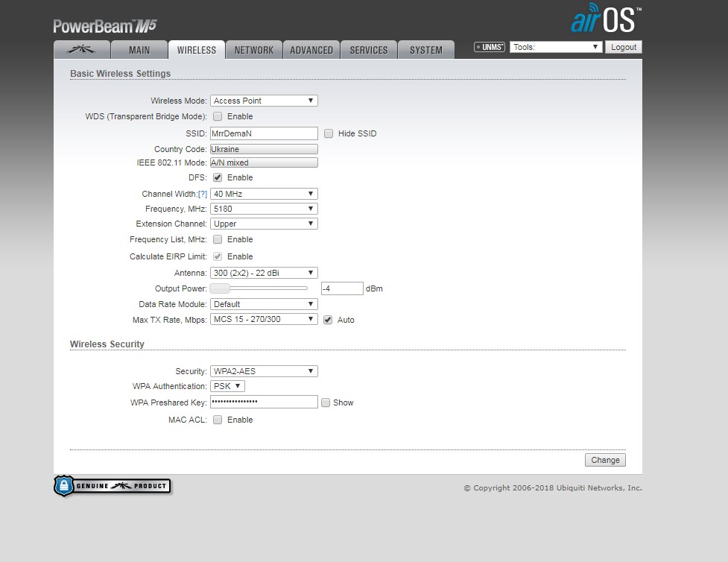Viewport: 728px width, 562px height.
Task: Switch to the SERVICES tab
Action: coord(369,50)
